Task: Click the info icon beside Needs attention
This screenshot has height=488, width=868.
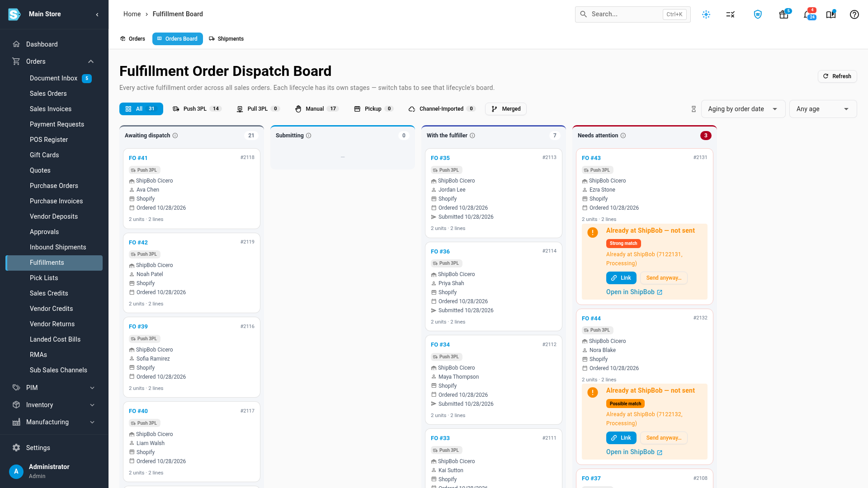Action: [x=623, y=136]
